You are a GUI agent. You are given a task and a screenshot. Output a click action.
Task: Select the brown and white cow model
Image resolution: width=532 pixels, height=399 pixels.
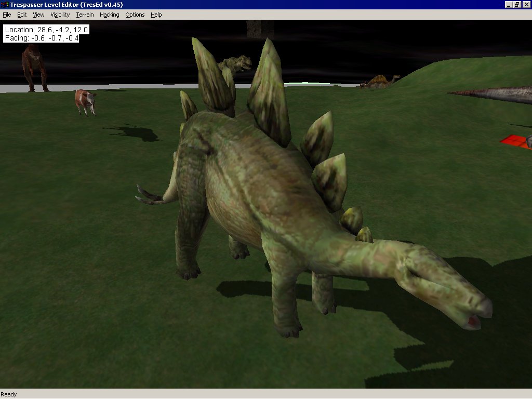(x=85, y=102)
